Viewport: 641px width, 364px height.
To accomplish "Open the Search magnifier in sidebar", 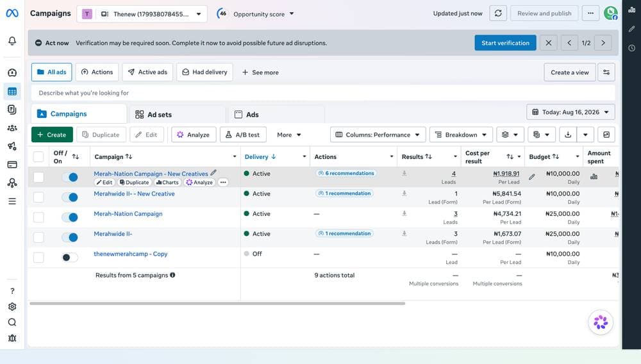I will 12,322.
